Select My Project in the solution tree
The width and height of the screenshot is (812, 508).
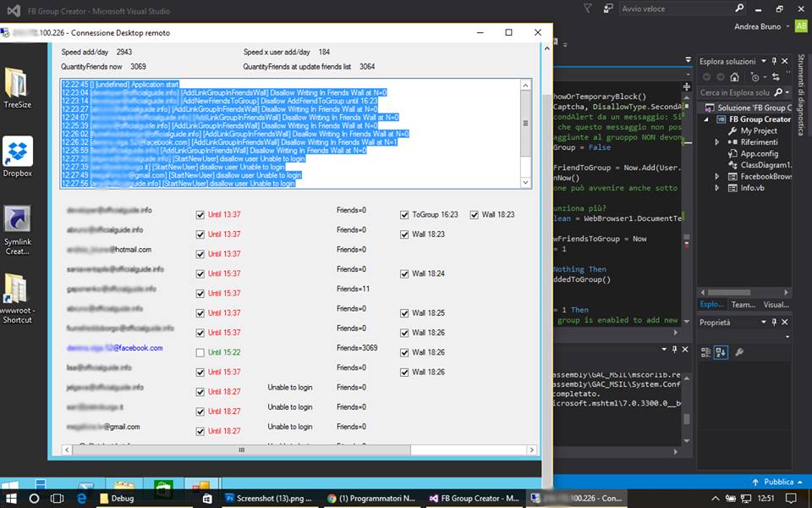(x=759, y=130)
